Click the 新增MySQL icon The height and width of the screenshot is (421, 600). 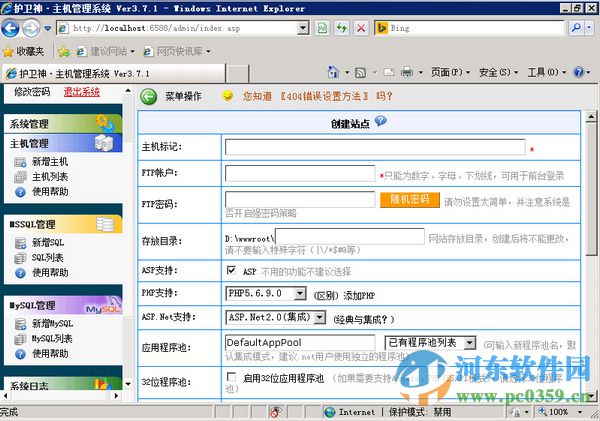click(x=20, y=324)
